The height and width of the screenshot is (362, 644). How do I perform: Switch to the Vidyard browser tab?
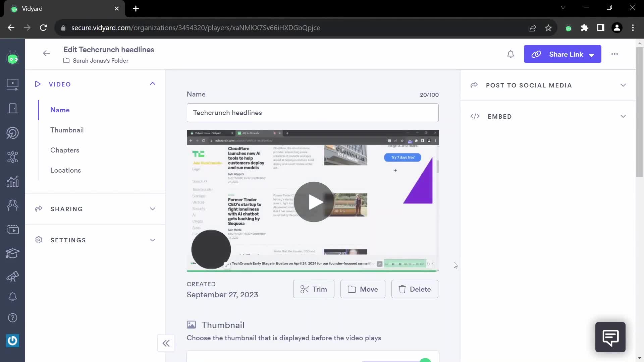tap(64, 9)
